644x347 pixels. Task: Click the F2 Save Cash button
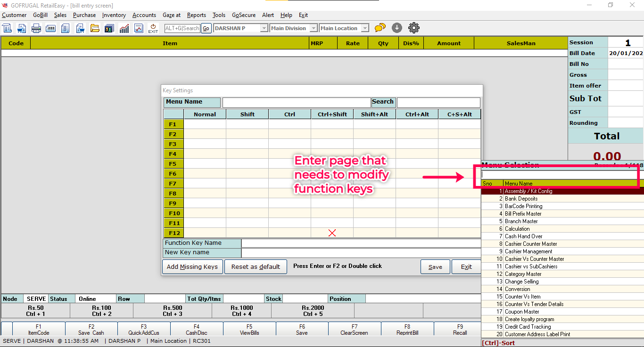91,330
